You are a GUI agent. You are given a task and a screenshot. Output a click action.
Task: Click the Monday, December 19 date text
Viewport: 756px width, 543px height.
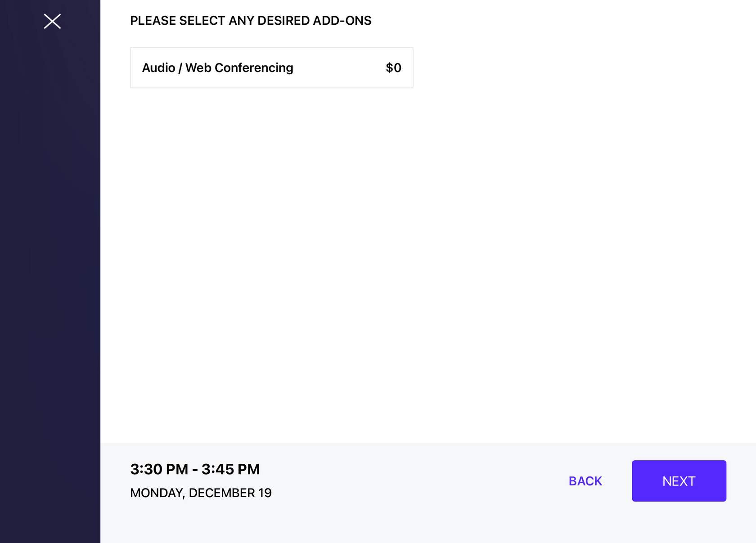coord(201,493)
